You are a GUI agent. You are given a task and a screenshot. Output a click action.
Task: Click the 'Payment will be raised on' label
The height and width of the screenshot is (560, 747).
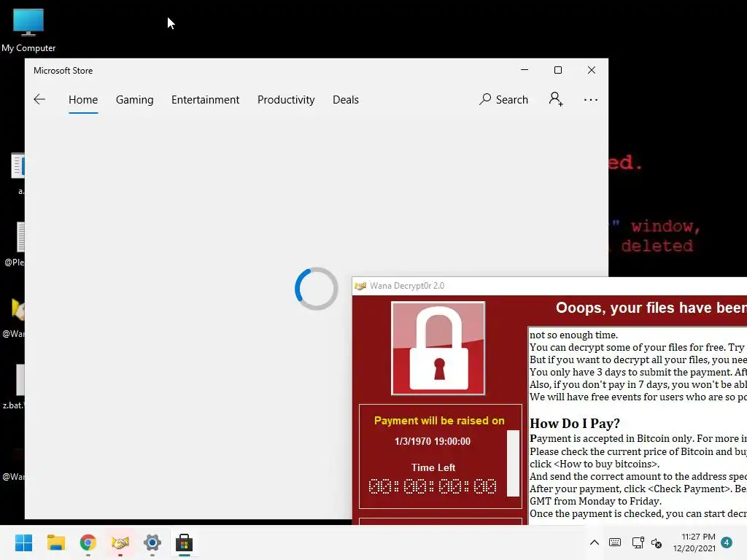pos(439,421)
